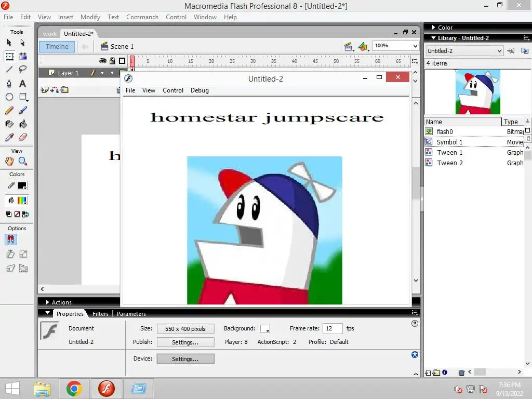532x399 pixels.
Task: Switch to the Filters tab
Action: [100, 314]
